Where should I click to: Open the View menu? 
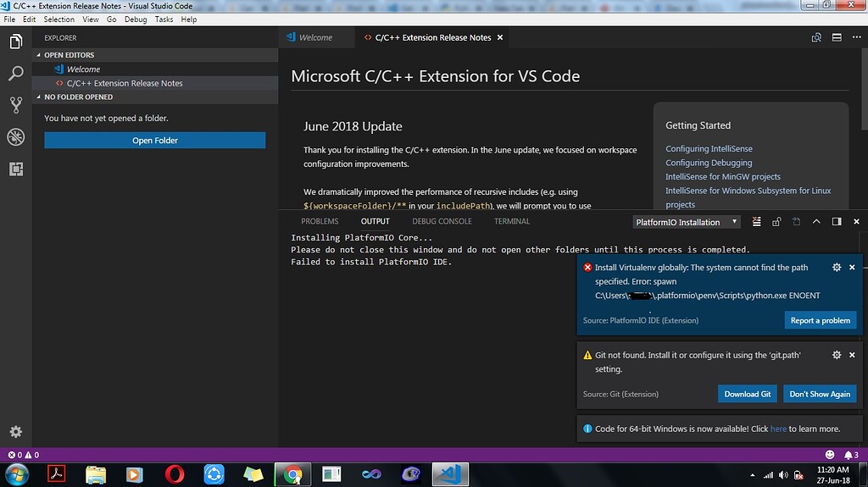point(90,19)
